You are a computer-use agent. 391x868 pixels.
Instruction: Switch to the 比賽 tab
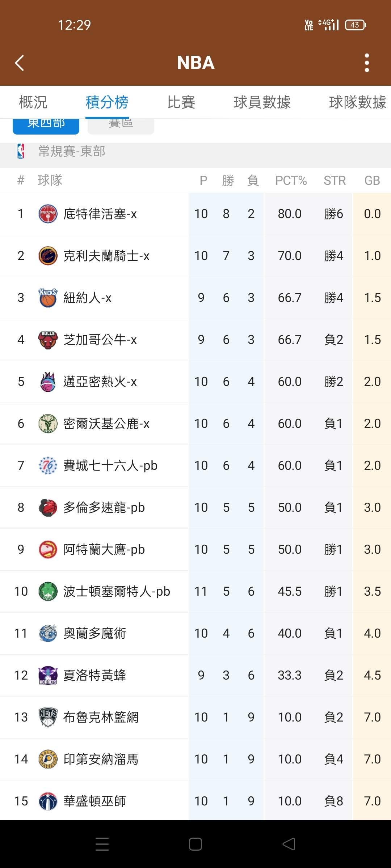[x=181, y=102]
